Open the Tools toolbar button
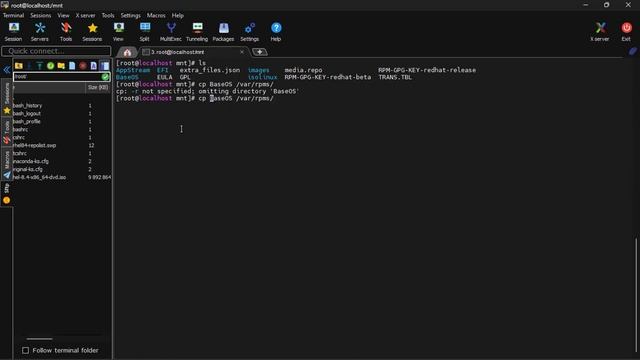 (x=66, y=32)
